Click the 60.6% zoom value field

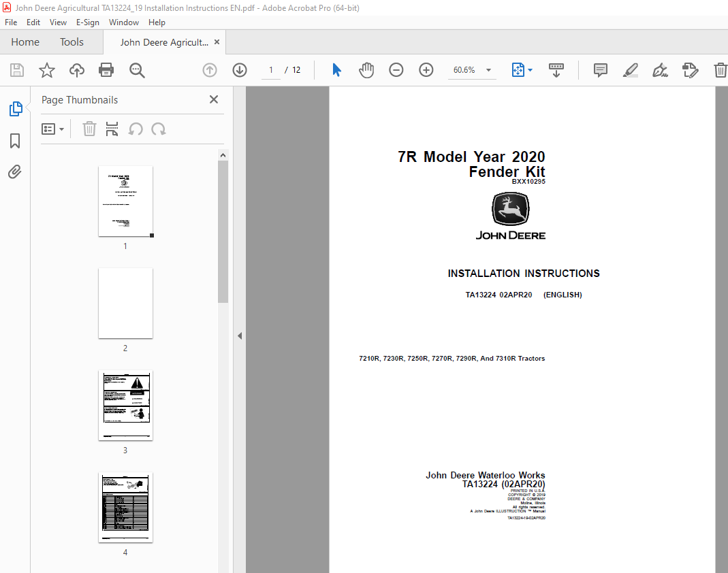464,70
